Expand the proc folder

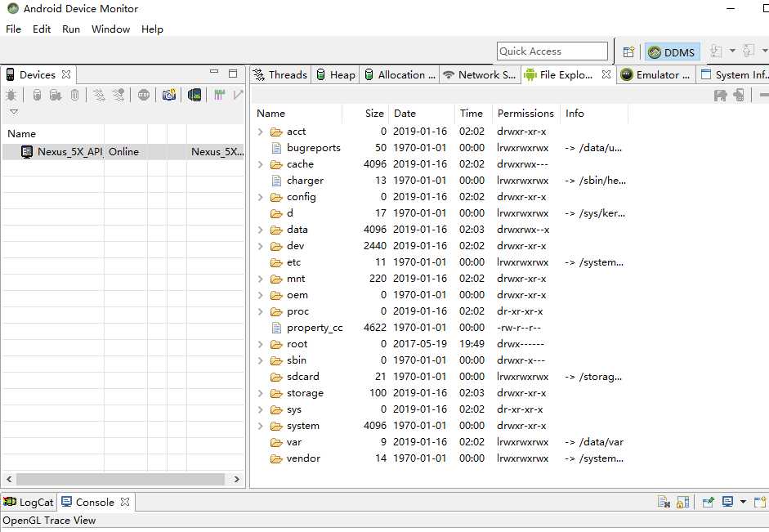point(261,311)
